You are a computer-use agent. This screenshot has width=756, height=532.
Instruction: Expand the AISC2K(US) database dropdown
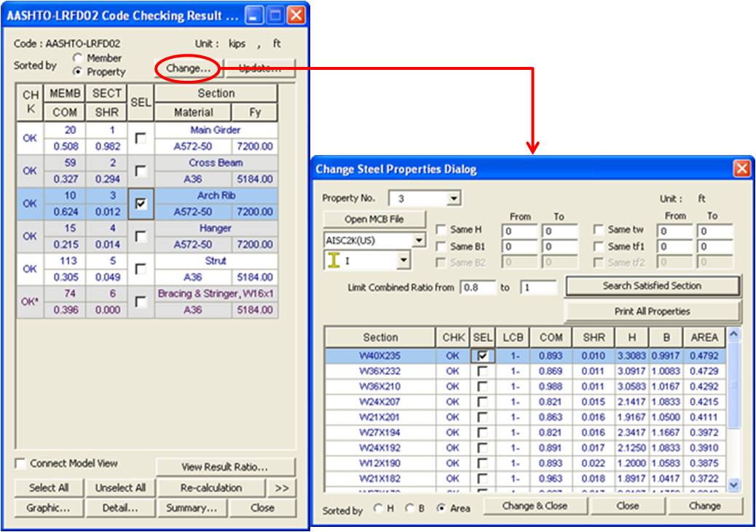(x=419, y=240)
